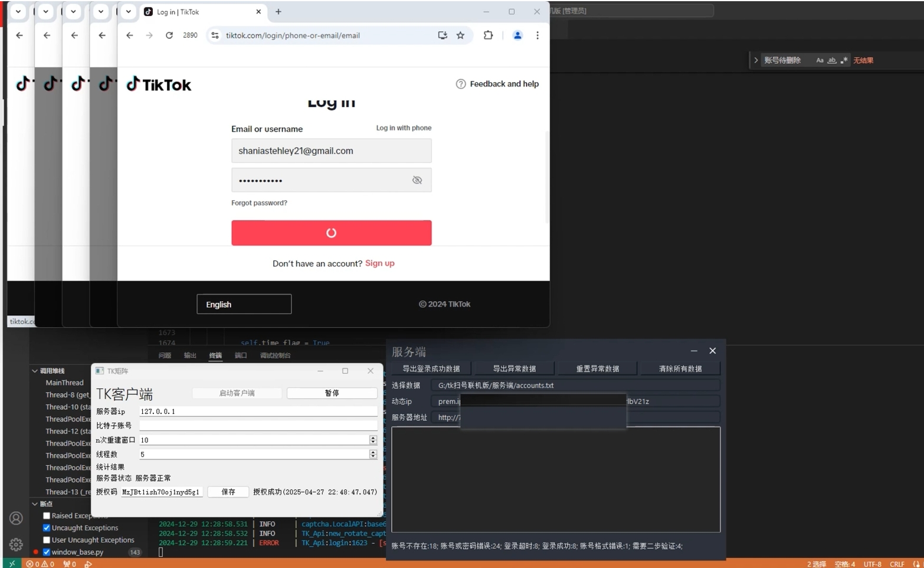The height and width of the screenshot is (568, 924).
Task: Click the Feedback and help question icon
Action: (x=461, y=84)
